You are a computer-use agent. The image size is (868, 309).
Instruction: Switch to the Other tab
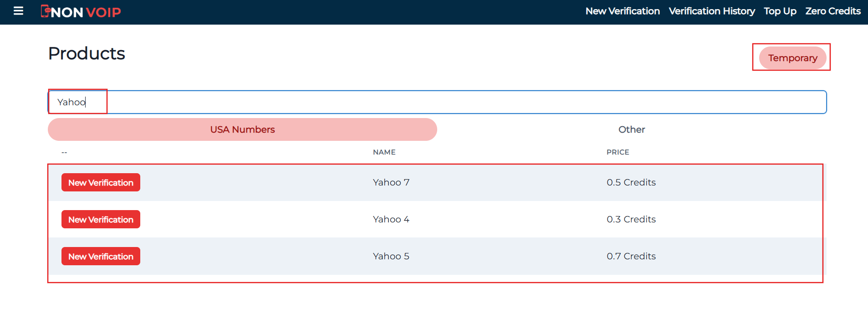tap(631, 129)
